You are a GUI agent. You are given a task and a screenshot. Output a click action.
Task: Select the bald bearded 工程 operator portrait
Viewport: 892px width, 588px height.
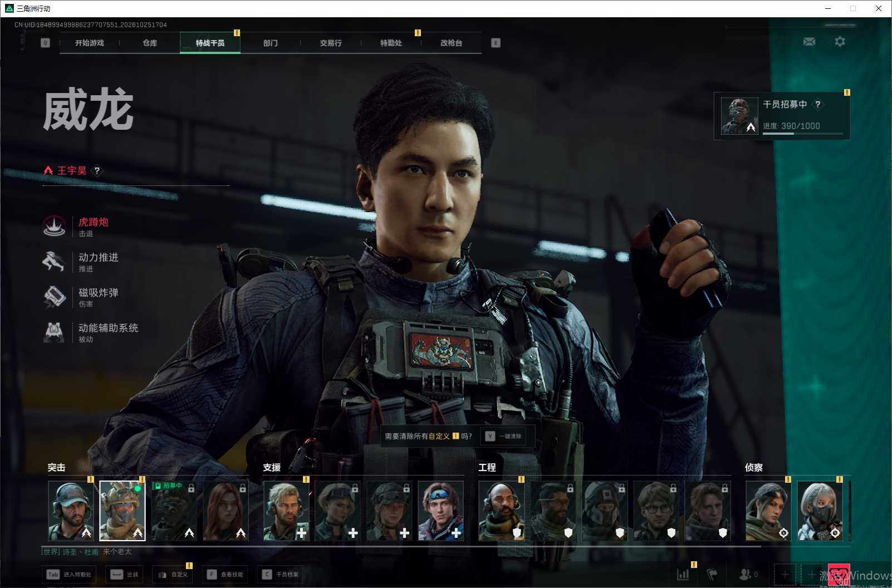click(x=502, y=511)
